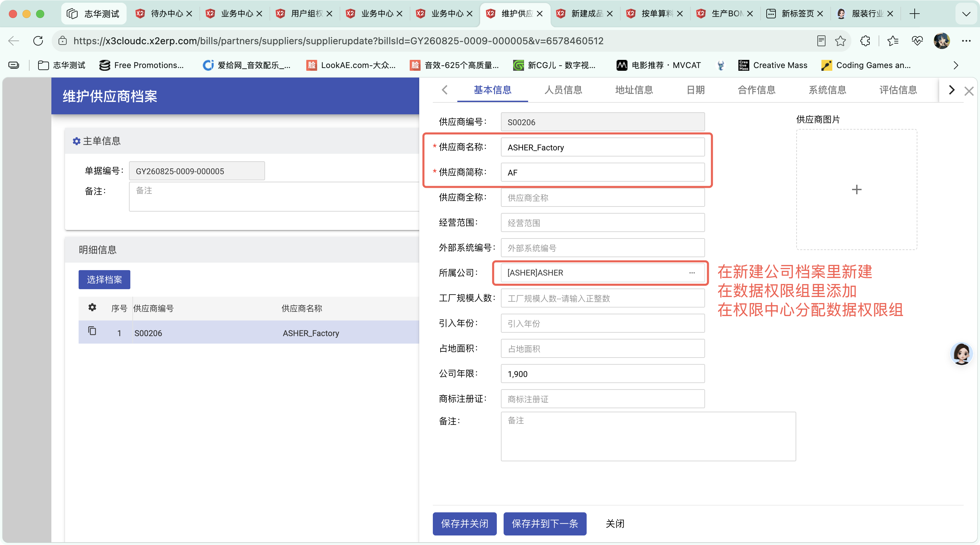
Task: Select the 日期 tab
Action: 696,90
